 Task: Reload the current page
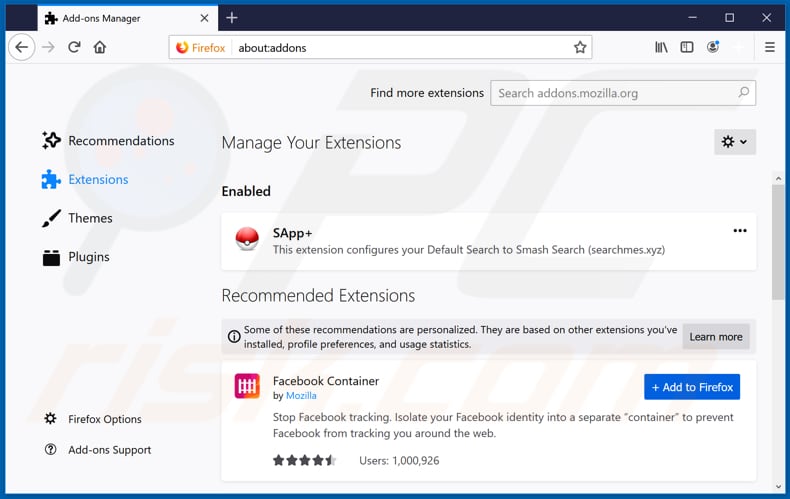(74, 47)
